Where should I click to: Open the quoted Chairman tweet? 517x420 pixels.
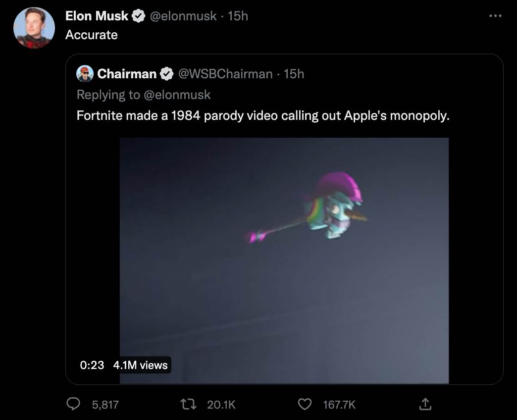284,115
